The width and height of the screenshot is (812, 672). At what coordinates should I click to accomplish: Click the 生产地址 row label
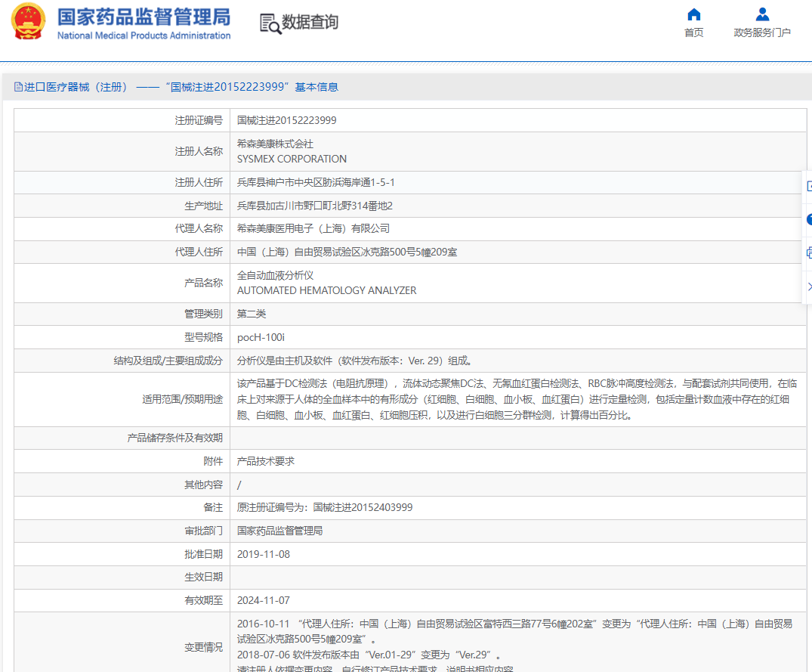(203, 206)
